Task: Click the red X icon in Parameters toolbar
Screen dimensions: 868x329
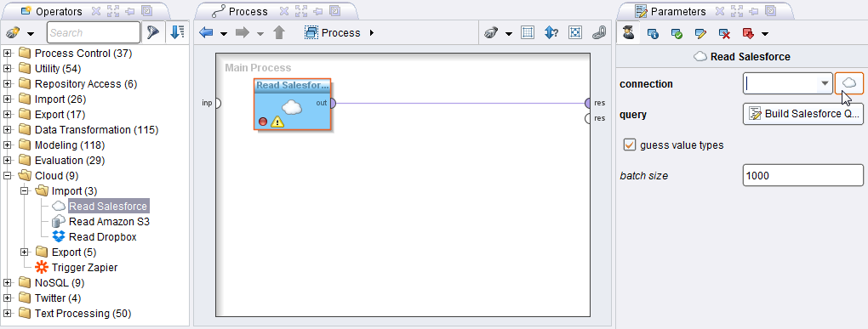Action: [725, 34]
